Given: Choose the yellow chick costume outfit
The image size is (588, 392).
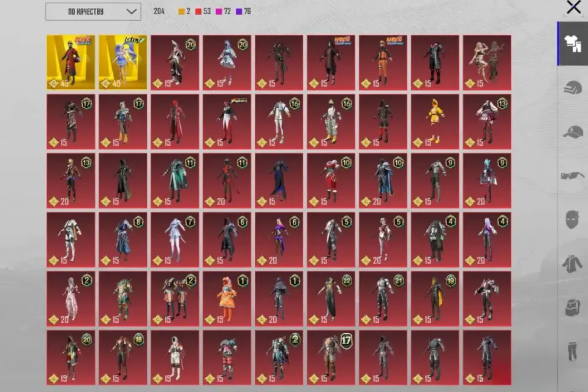Looking at the screenshot, I should [x=435, y=121].
